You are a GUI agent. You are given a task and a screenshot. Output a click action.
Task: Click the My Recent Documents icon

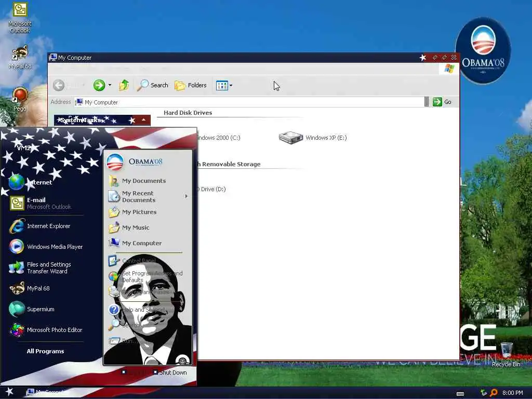[114, 196]
